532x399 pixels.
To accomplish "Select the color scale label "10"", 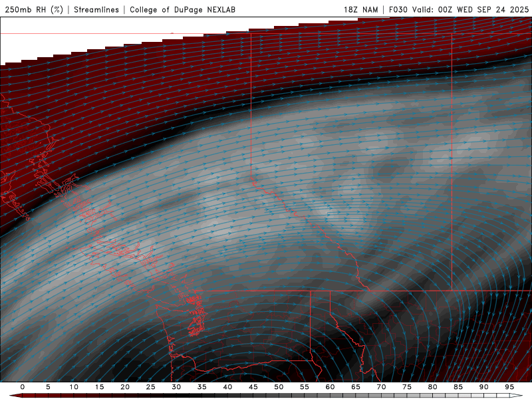I will tap(74, 387).
